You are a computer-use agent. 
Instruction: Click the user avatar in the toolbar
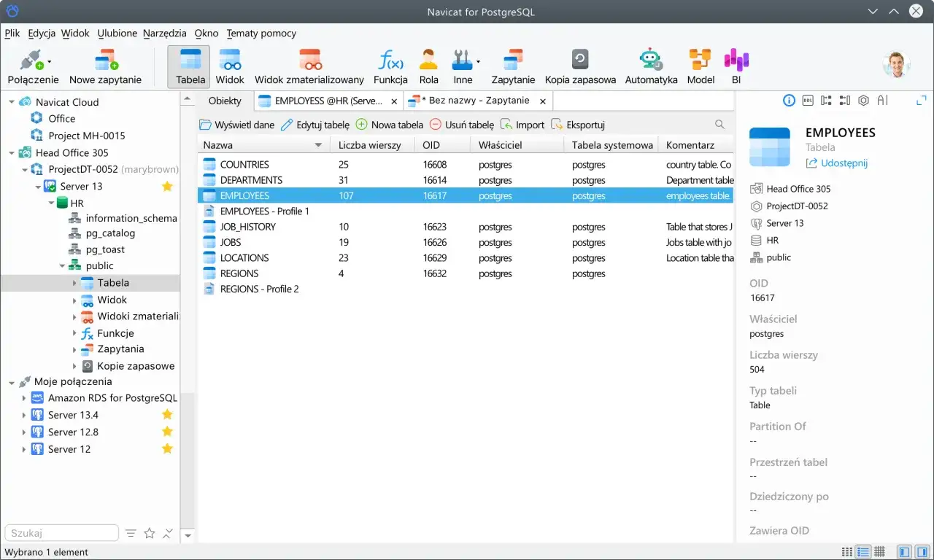(x=896, y=64)
